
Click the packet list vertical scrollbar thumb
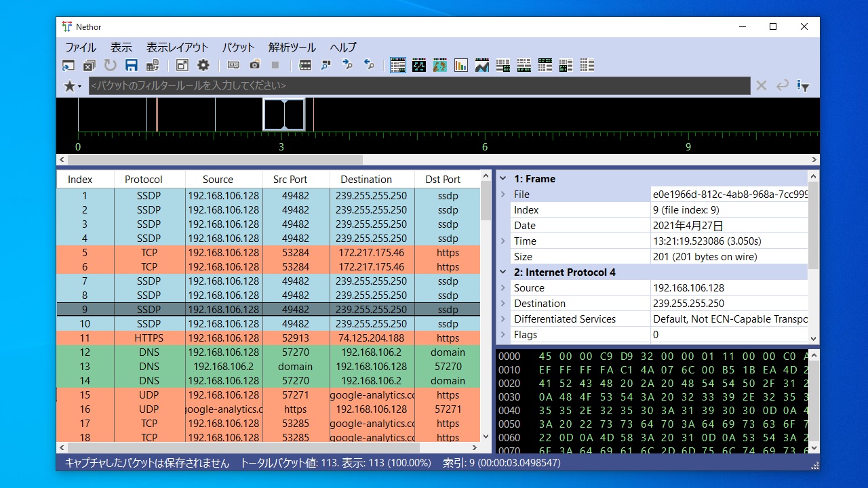[486, 201]
